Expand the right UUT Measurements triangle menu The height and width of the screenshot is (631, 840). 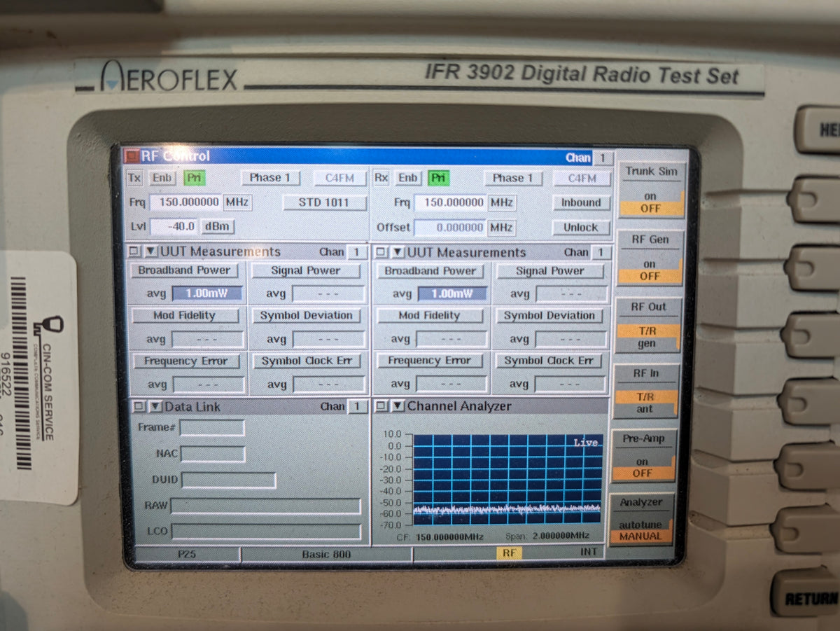[397, 252]
